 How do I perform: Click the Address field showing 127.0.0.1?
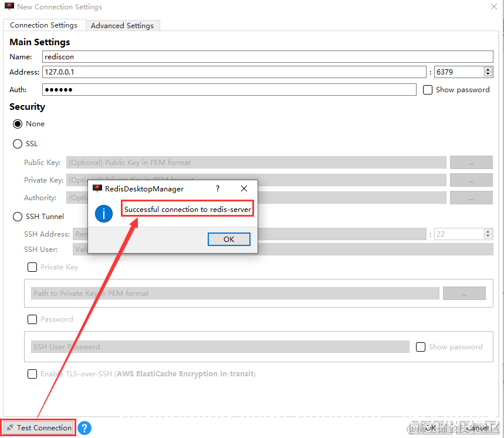click(x=234, y=72)
